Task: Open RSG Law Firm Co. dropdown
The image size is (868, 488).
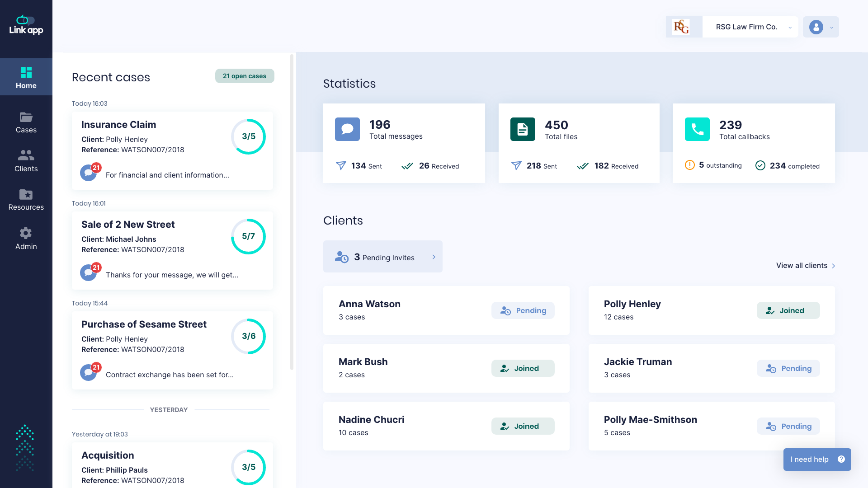Action: coord(750,27)
